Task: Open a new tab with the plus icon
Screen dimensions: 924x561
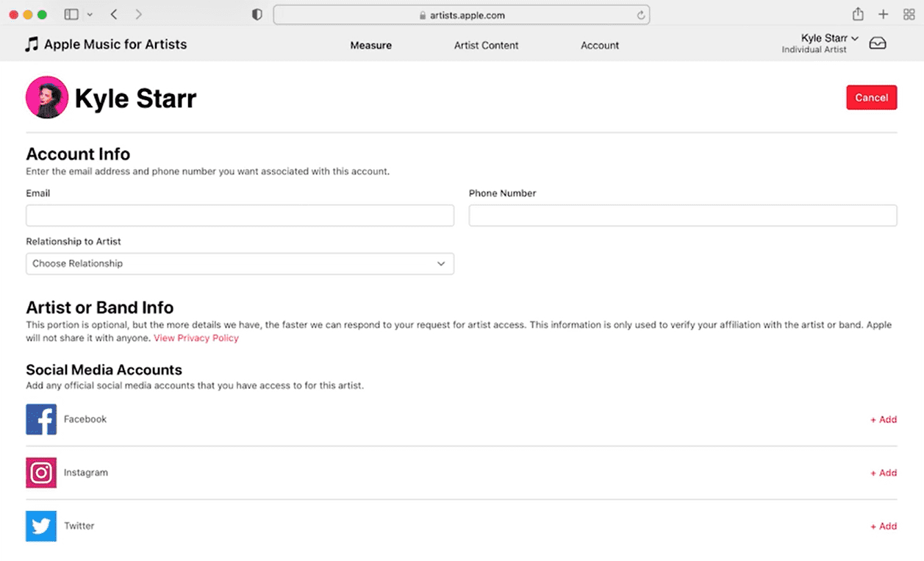Action: tap(884, 15)
